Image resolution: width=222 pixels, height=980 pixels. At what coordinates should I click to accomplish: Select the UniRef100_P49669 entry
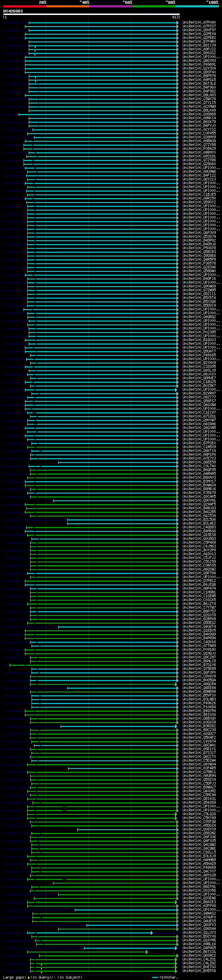(199, 867)
